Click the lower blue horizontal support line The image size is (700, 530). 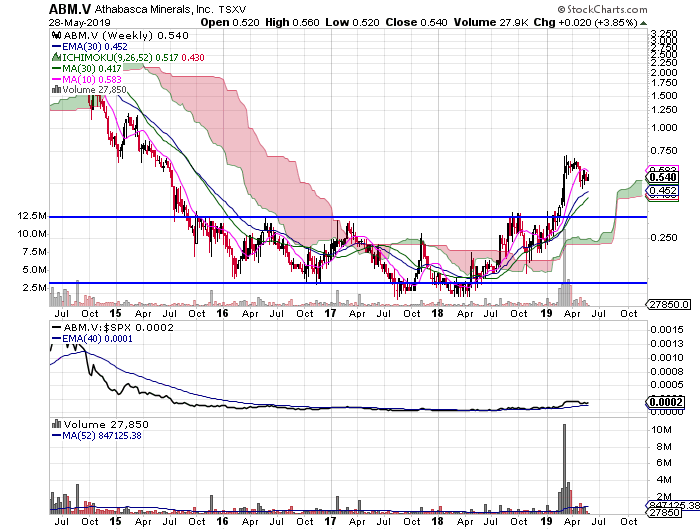tap(348, 283)
